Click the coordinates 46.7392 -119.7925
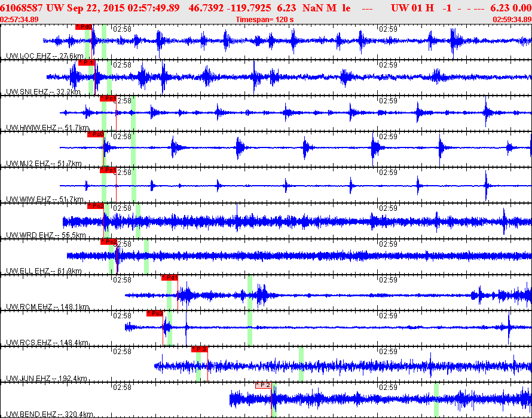Screen dimensions: 532x418 230,8
